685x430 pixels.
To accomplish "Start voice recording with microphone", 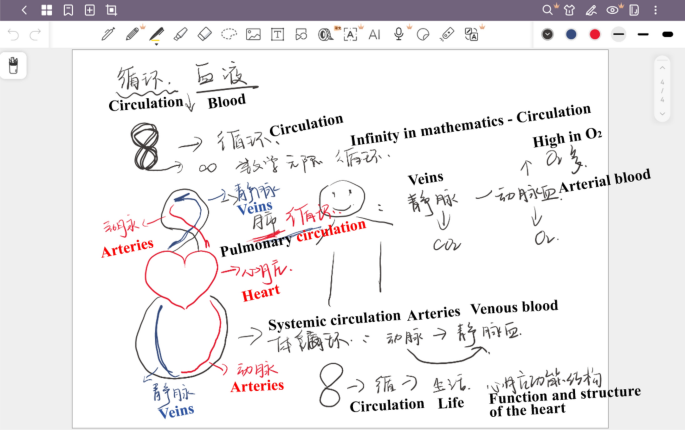I will [x=398, y=34].
